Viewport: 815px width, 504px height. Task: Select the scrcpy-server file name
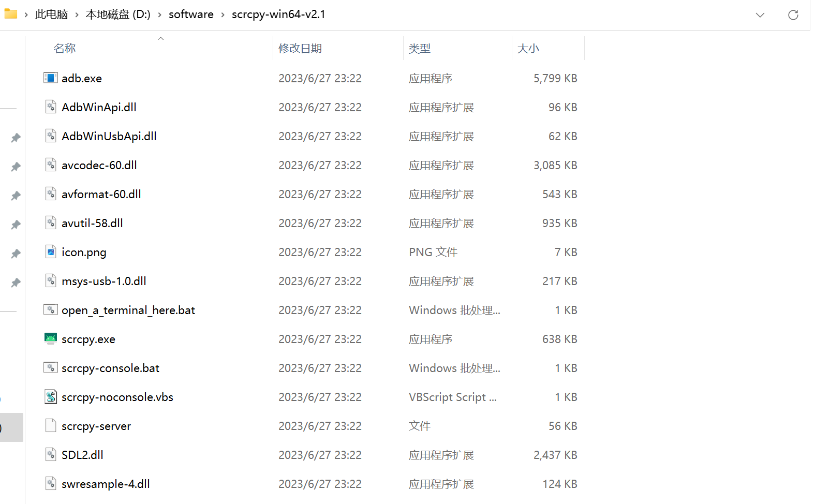[x=96, y=426]
